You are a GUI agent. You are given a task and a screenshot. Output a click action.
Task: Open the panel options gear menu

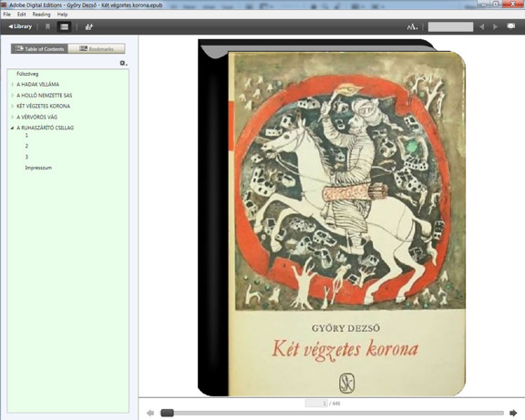[x=123, y=63]
